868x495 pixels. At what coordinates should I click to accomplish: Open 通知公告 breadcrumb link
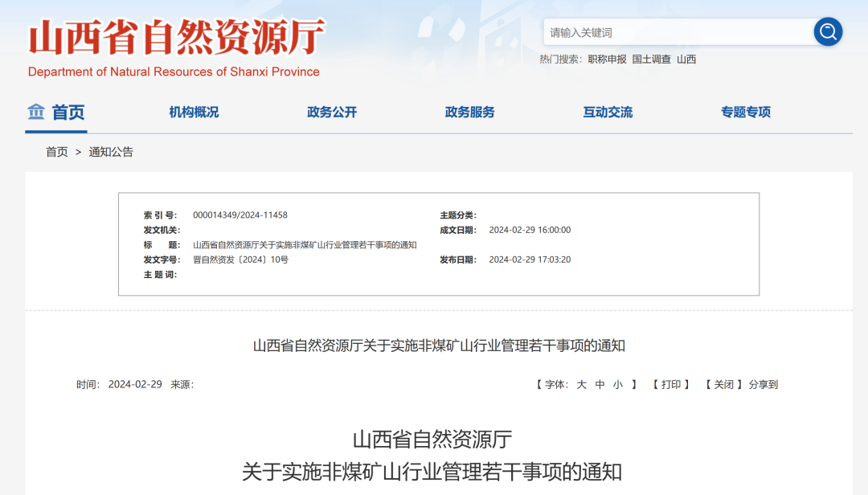click(x=111, y=152)
